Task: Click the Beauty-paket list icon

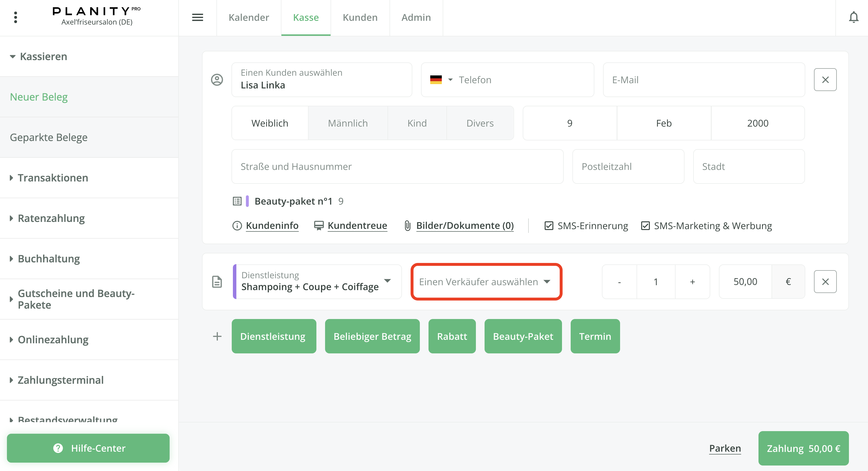Action: 237,201
